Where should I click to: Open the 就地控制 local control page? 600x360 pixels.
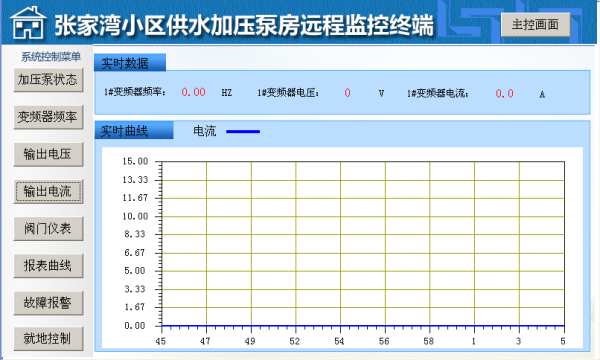(48, 339)
